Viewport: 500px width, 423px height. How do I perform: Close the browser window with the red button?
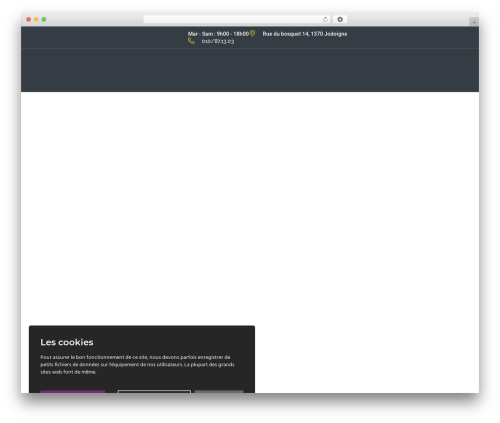point(29,19)
